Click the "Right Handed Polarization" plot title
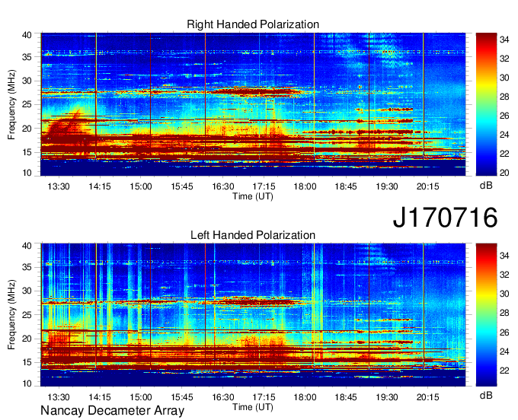518x420 pixels. 253,24
